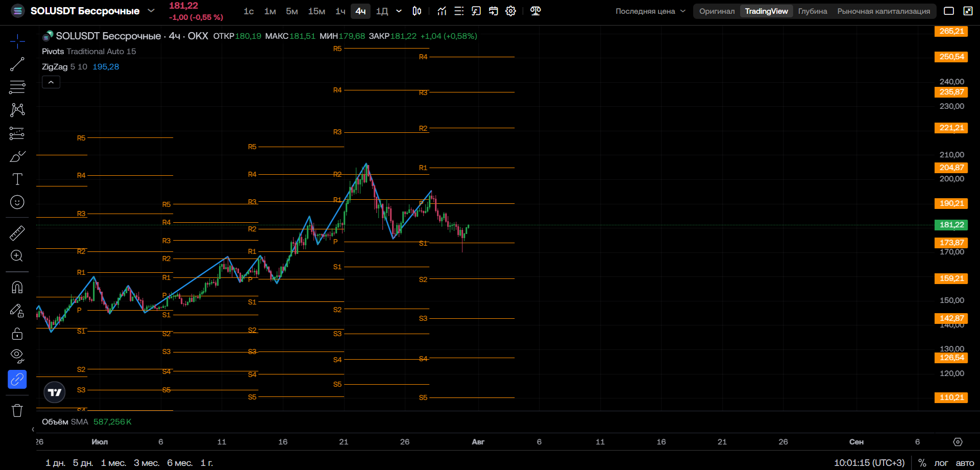Select the 15м timeframe
The image size is (980, 470).
coord(316,11)
